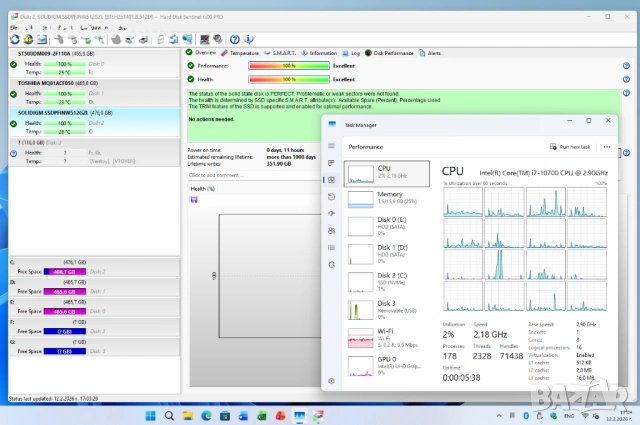Open App history icon in Task Manager
Screen dimensions: 640x425
click(331, 196)
